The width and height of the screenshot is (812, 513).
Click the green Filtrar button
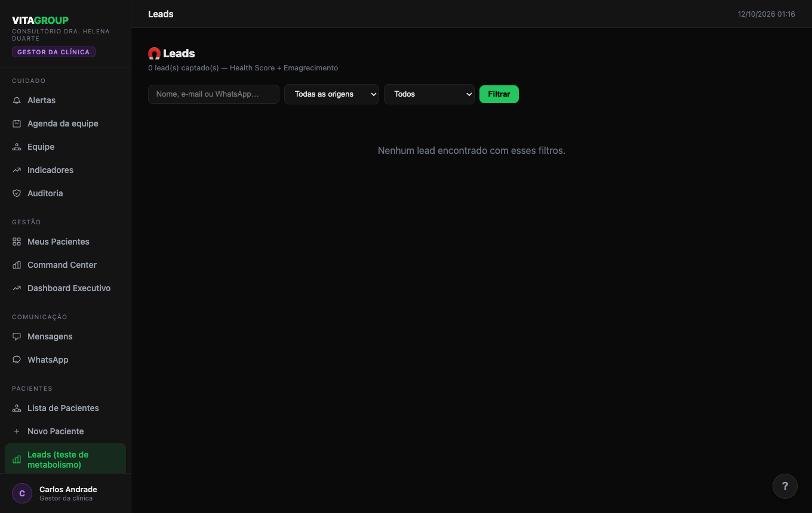click(x=499, y=94)
